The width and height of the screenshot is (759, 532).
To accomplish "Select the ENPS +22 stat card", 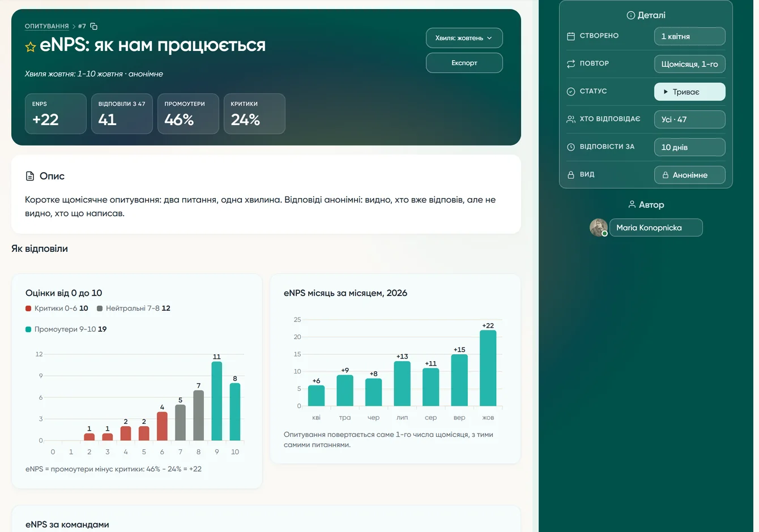I will pyautogui.click(x=56, y=114).
